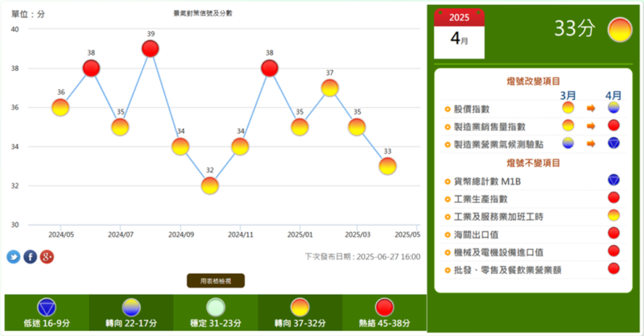Click the blue 低迷 16-9分 legend icon
Image resolution: width=644 pixels, height=336 pixels.
pyautogui.click(x=47, y=307)
